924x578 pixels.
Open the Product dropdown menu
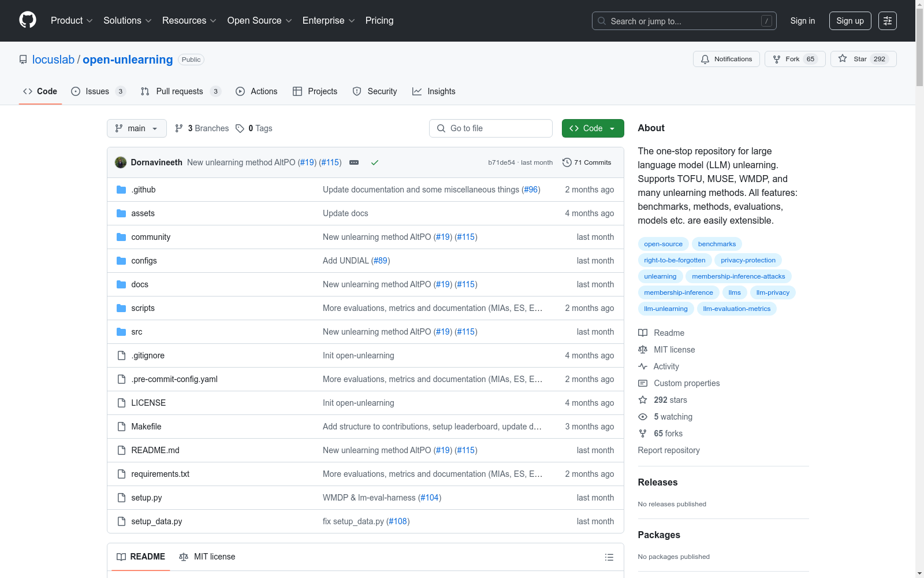pyautogui.click(x=72, y=21)
